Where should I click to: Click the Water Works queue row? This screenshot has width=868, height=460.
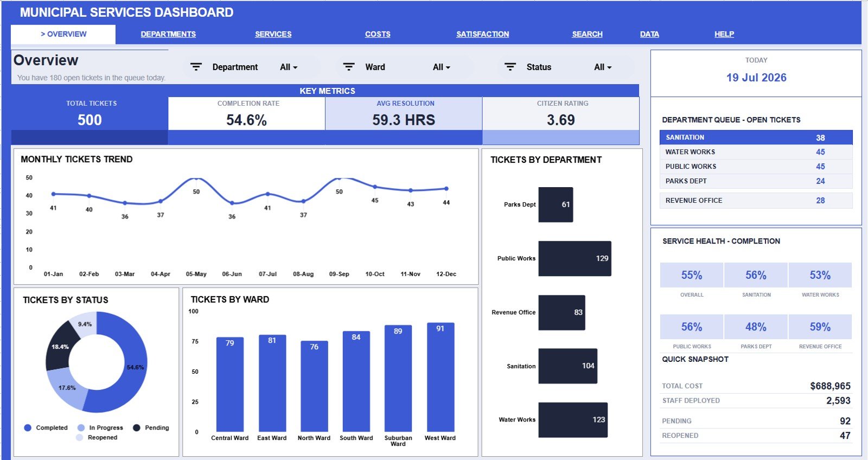[756, 152]
